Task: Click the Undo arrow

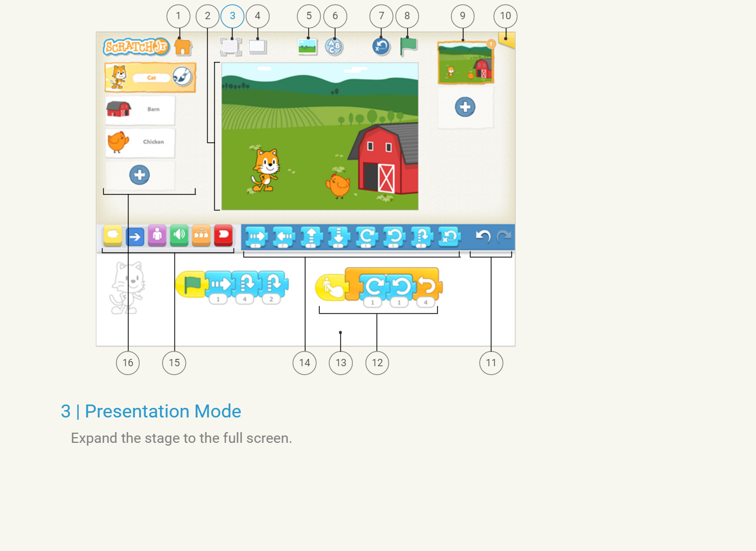Action: (x=483, y=237)
